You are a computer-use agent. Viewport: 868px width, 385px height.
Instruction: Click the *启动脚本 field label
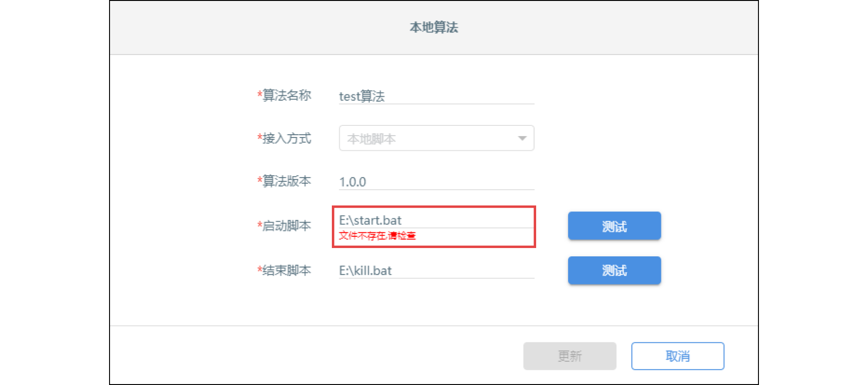tap(284, 226)
